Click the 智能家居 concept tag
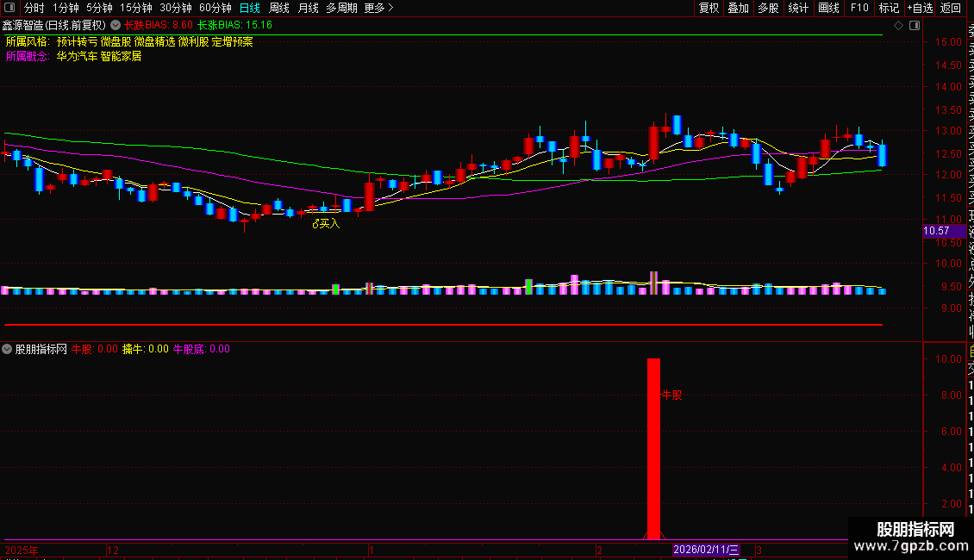This screenshot has width=974, height=560. pos(122,56)
